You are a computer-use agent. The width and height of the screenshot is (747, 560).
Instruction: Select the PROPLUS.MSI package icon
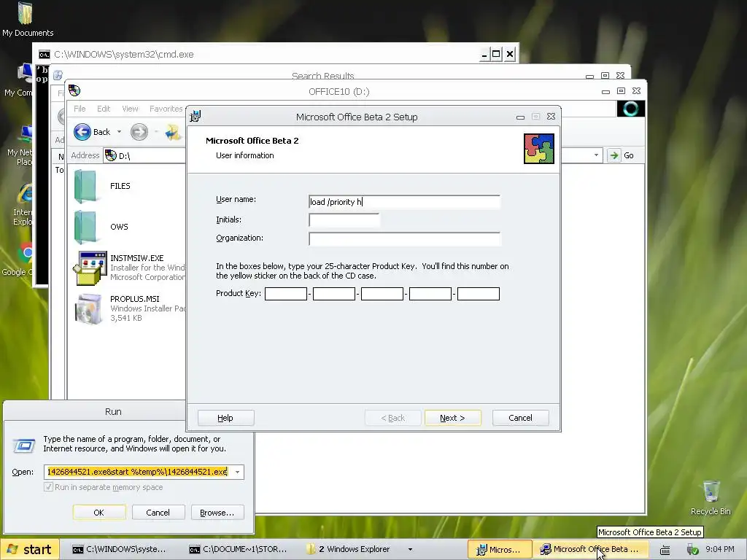pos(88,309)
